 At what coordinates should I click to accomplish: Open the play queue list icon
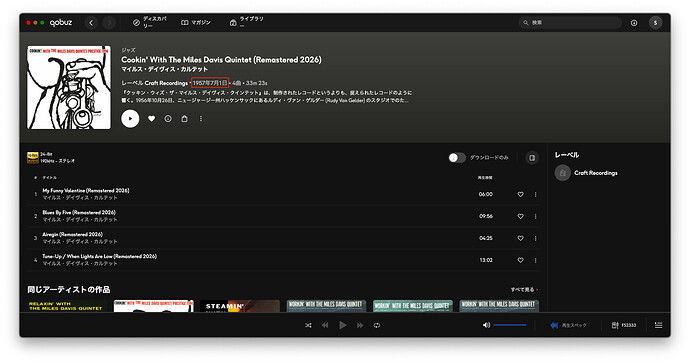coord(658,325)
